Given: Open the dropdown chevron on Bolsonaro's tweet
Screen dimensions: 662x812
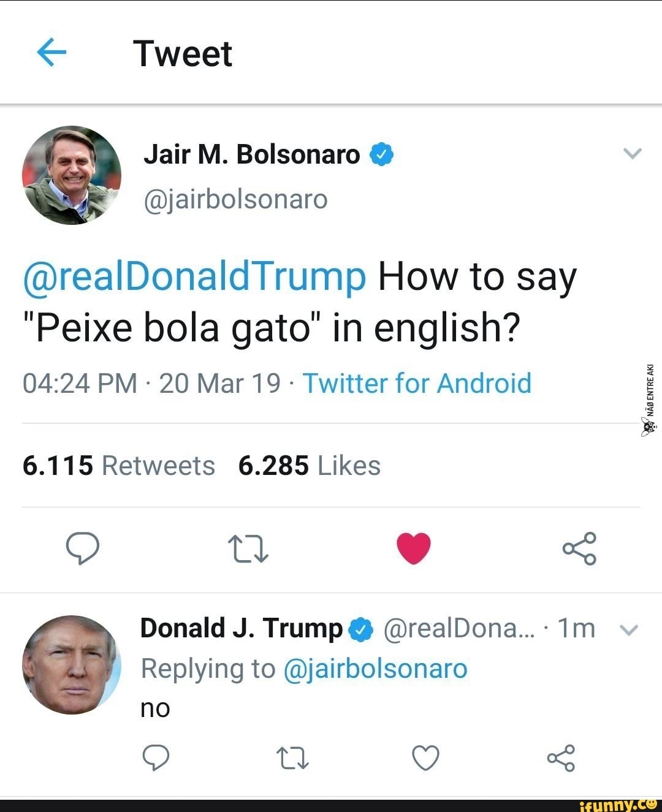Looking at the screenshot, I should click(633, 153).
